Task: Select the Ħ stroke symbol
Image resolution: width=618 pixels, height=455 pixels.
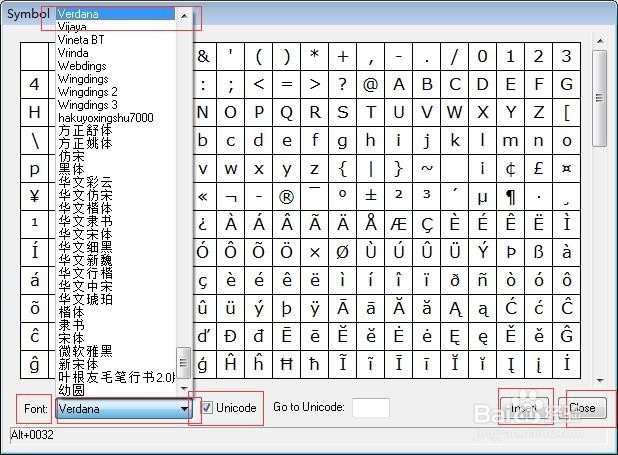Action: click(287, 364)
